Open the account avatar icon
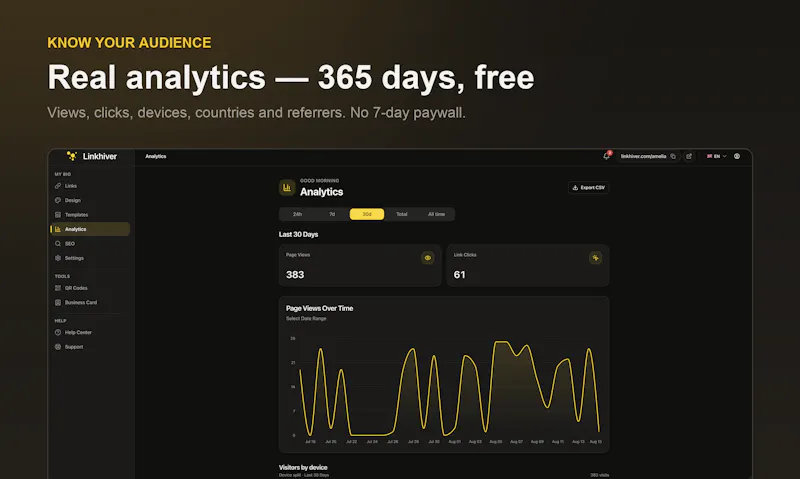Viewport: 800px width, 479px height. click(737, 157)
